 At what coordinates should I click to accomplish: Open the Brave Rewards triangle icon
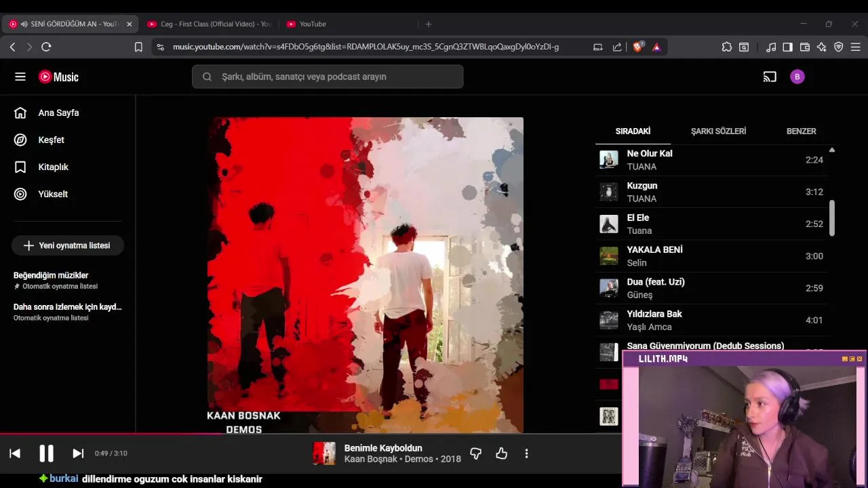(656, 47)
